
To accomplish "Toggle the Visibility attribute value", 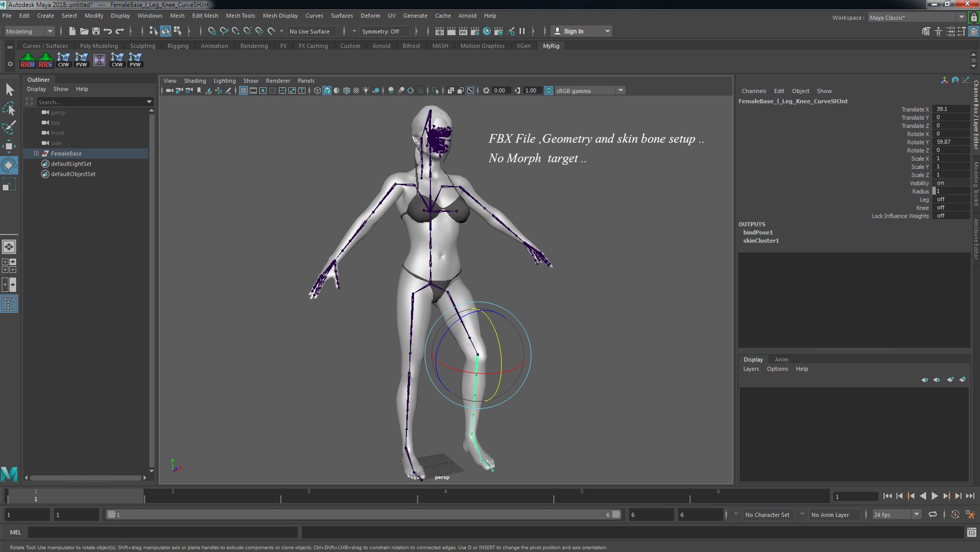I will pos(951,183).
